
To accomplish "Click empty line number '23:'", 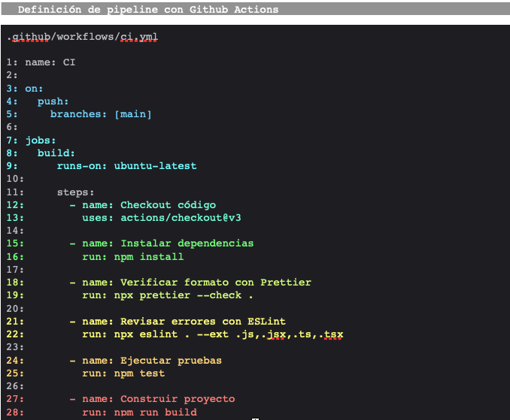I will tap(15, 347).
